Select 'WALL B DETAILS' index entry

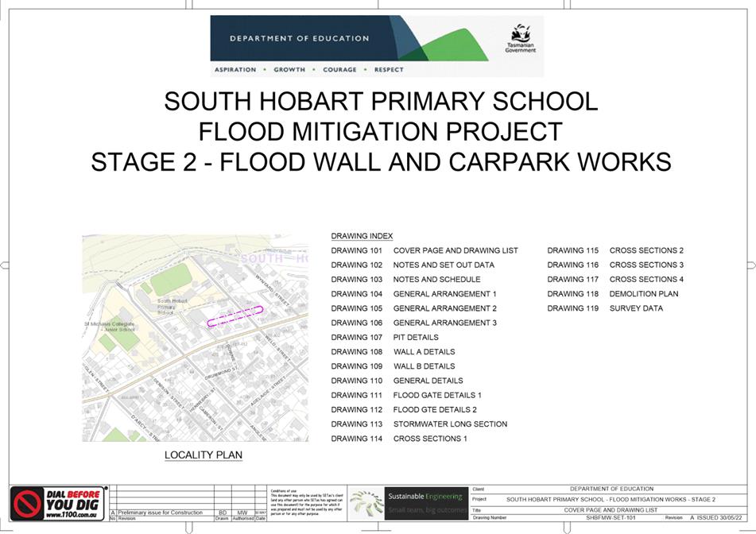click(x=425, y=366)
